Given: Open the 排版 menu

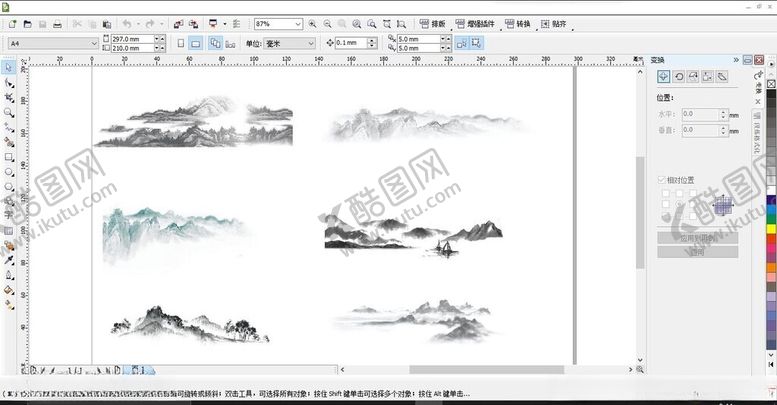Looking at the screenshot, I should [431, 23].
